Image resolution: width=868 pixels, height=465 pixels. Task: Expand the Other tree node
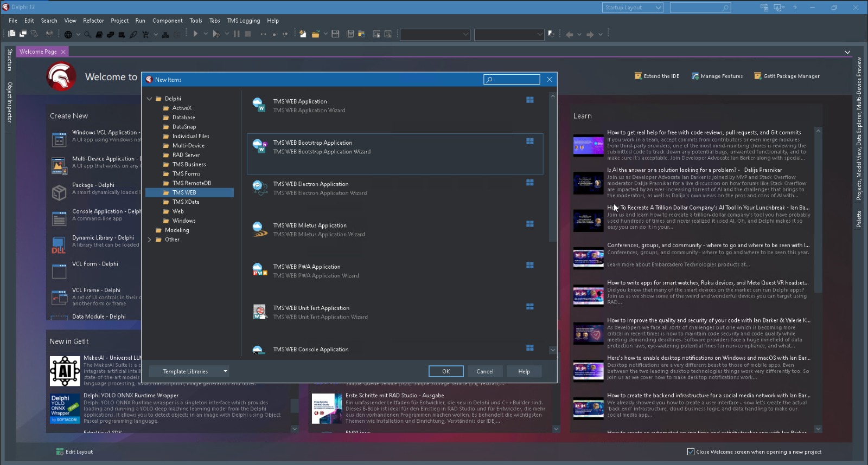(x=149, y=240)
